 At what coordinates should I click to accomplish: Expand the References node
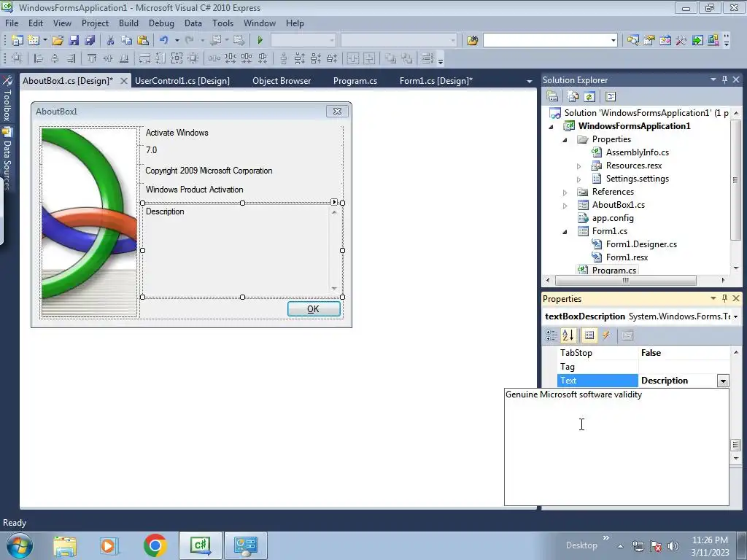click(x=565, y=192)
